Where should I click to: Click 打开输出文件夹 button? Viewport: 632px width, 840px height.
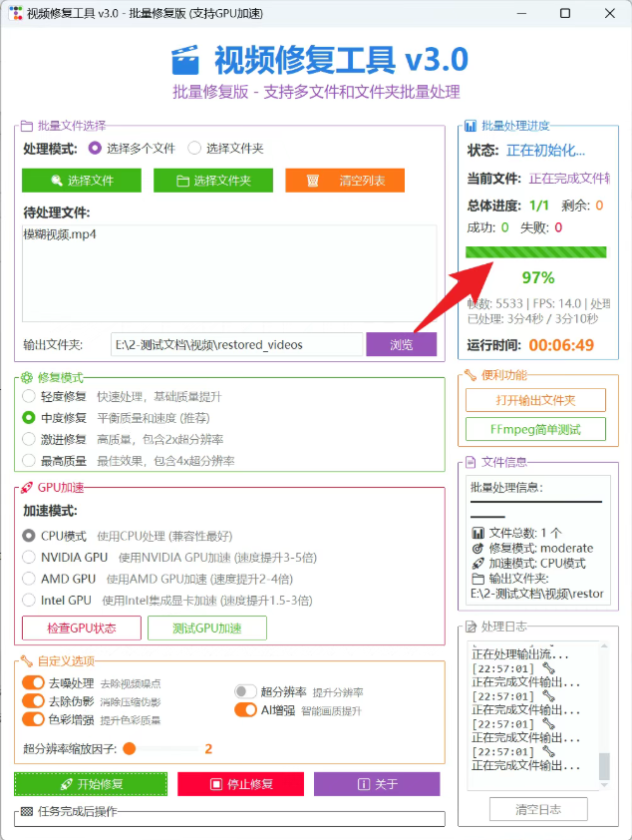click(535, 400)
